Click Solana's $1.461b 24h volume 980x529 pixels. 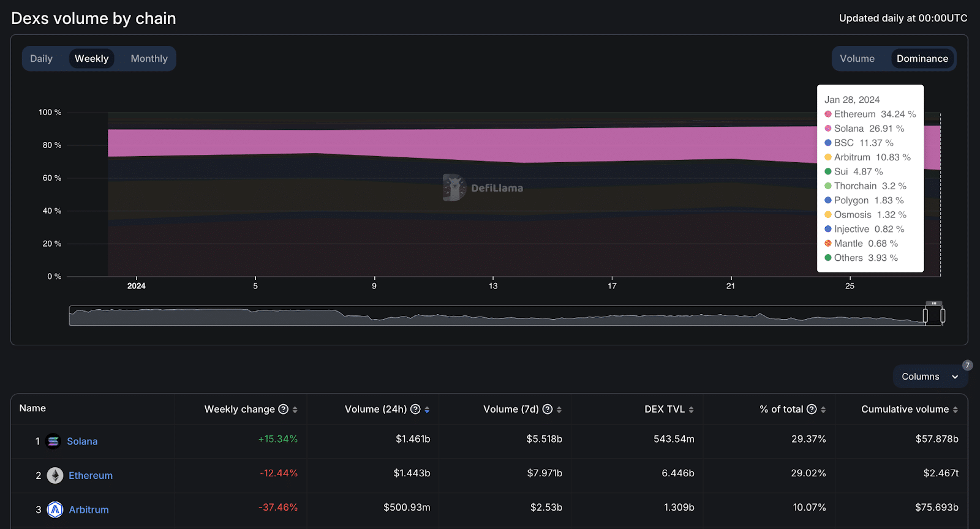coord(413,439)
